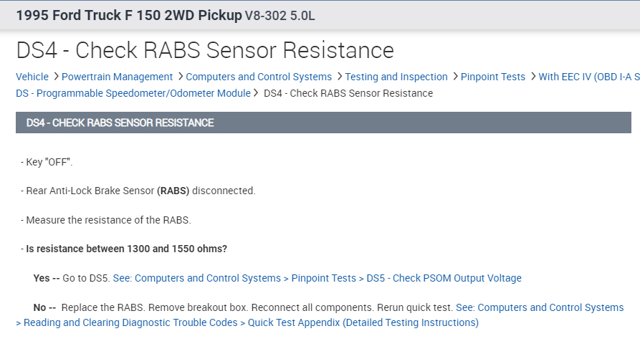Click the large DS4 page heading
640x364 pixels.
pos(205,50)
